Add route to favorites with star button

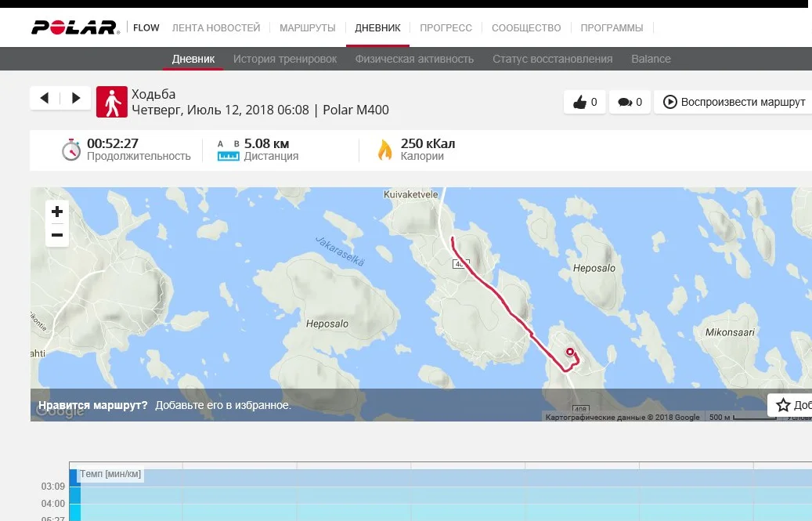click(x=790, y=405)
